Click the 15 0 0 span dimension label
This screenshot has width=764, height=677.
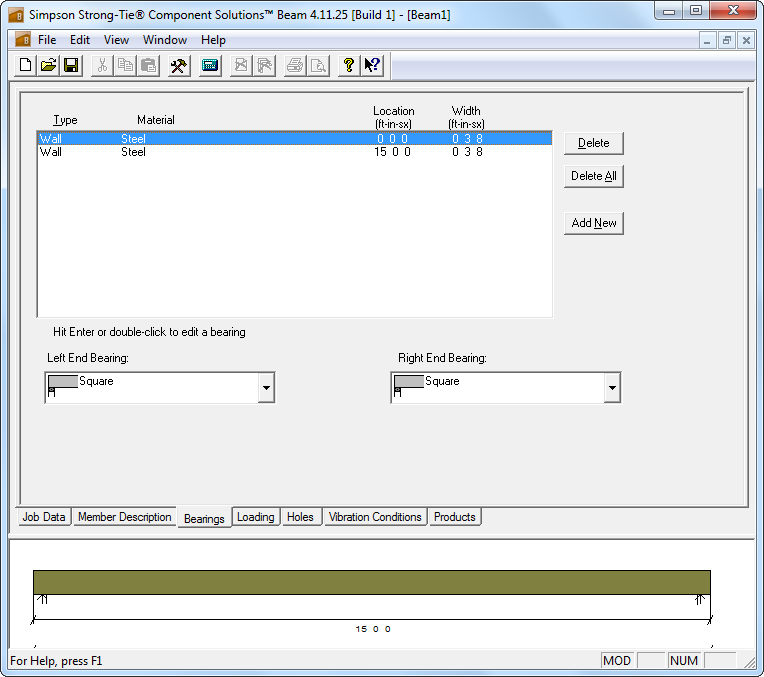373,629
